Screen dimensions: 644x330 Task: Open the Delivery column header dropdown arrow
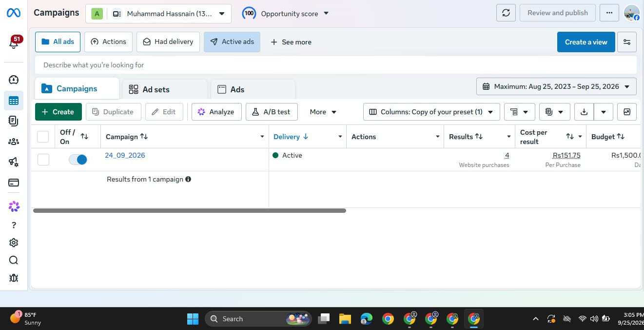click(x=340, y=137)
